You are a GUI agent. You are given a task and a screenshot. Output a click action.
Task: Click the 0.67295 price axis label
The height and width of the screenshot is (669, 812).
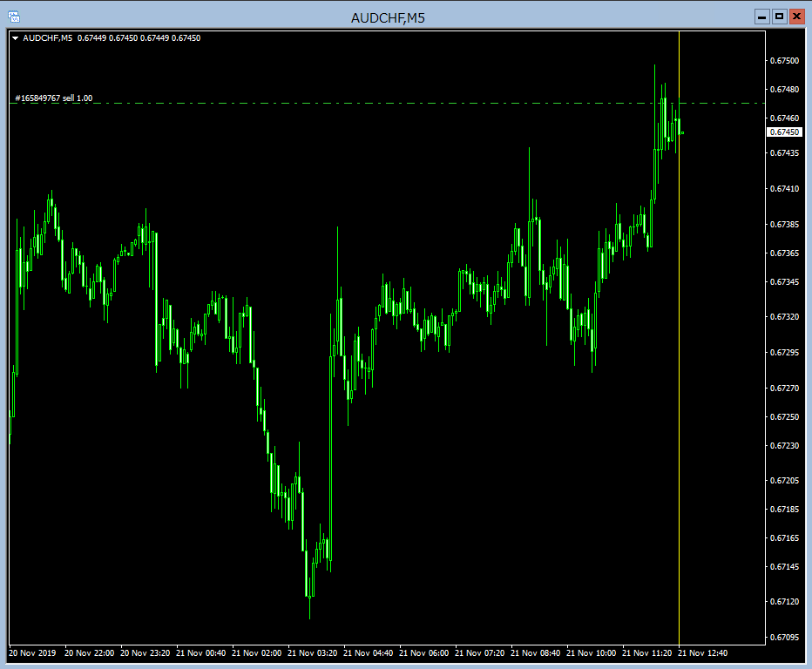click(x=784, y=352)
